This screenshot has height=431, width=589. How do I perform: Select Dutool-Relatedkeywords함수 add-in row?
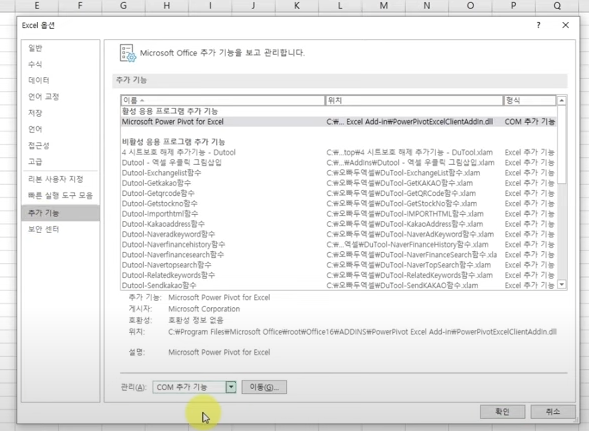click(x=338, y=275)
